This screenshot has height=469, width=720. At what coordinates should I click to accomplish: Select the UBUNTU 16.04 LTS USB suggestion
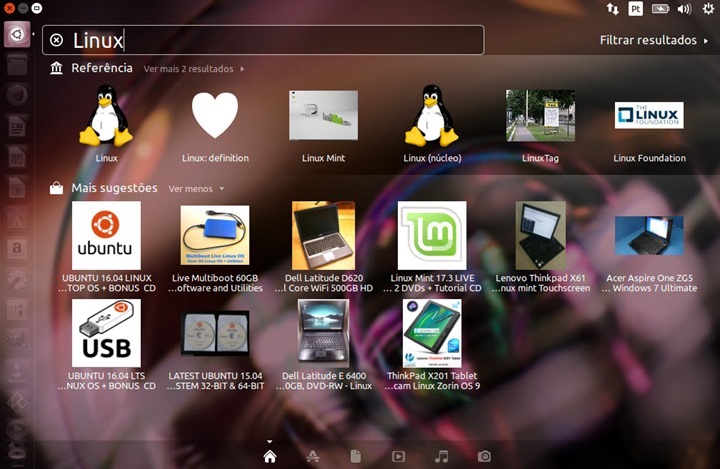click(106, 333)
